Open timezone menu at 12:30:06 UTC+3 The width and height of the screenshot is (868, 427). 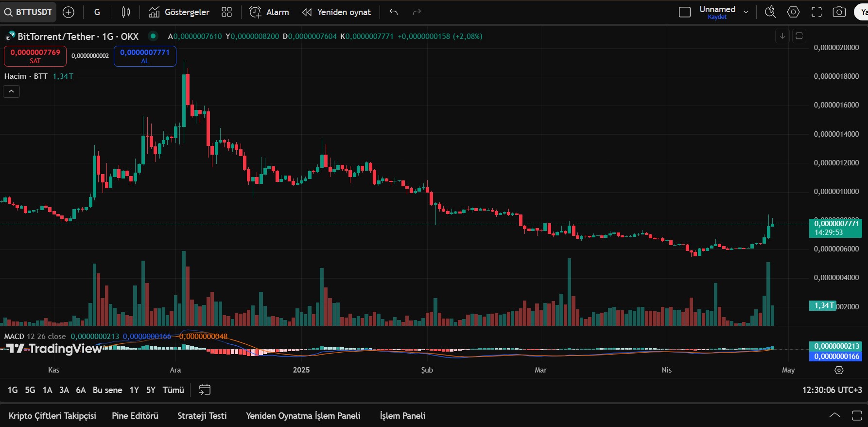click(832, 390)
